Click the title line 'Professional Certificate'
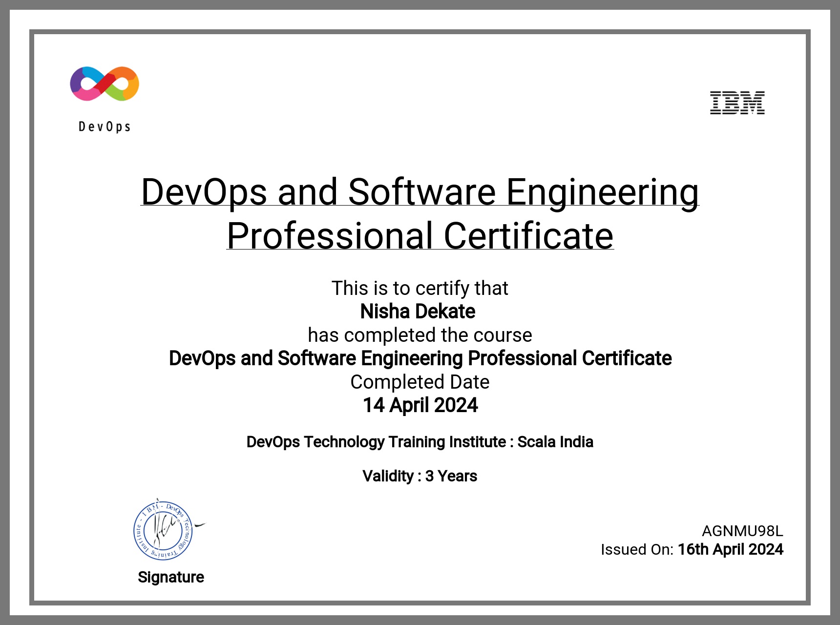 pyautogui.click(x=420, y=236)
